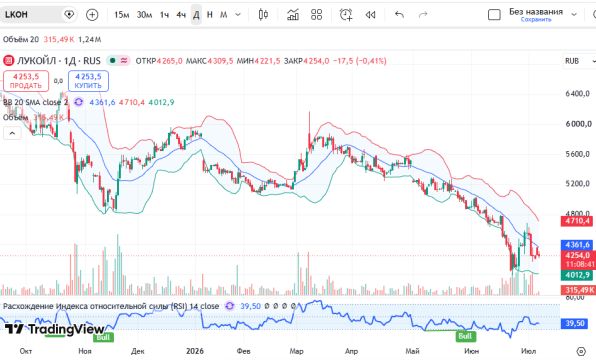This screenshot has width=596, height=360.
Task: Create a new alert with the clock icon
Action: (x=346, y=15)
